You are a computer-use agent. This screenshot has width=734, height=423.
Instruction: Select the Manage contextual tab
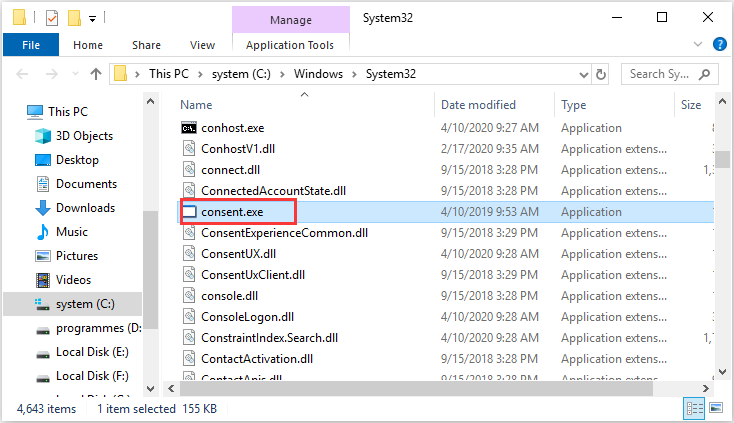[291, 20]
